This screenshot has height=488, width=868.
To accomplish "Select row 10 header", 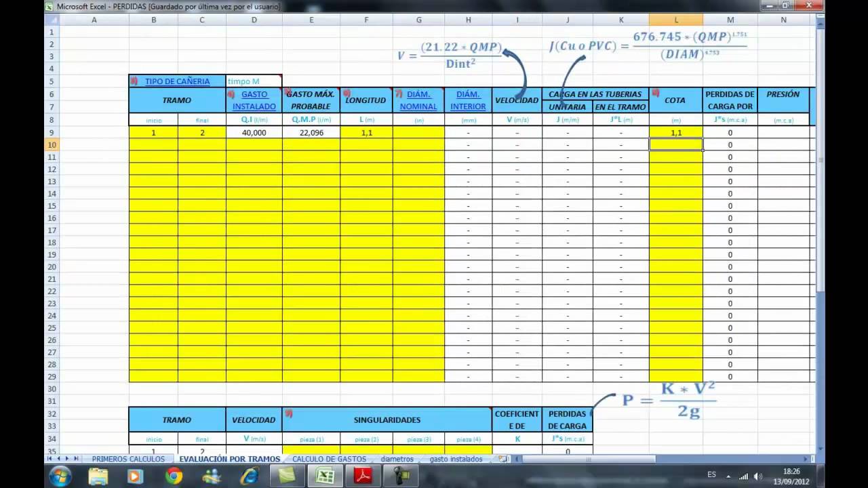I will coord(52,145).
